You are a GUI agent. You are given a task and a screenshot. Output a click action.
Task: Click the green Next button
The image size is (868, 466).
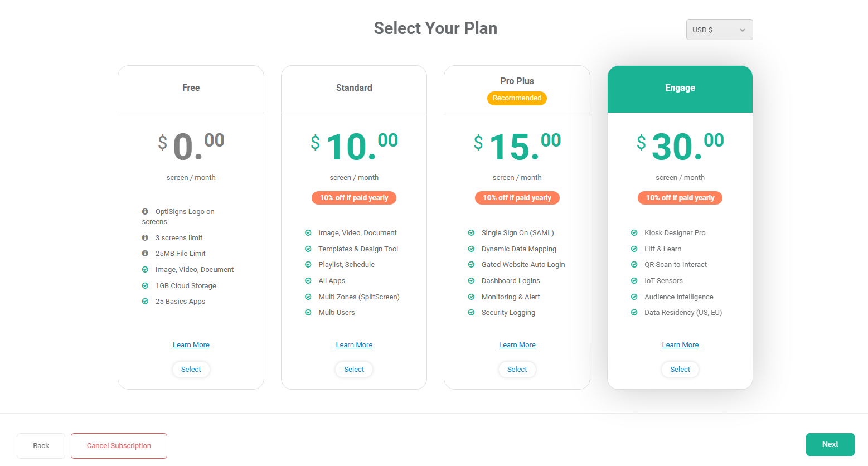[830, 444]
